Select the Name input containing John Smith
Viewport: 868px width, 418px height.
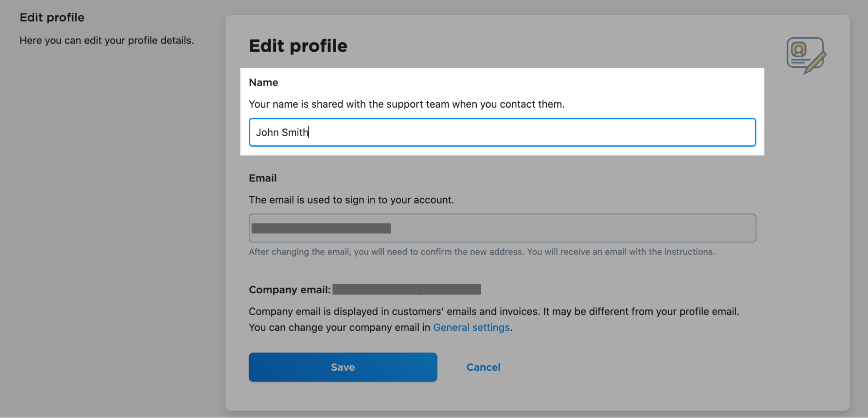pyautogui.click(x=502, y=132)
